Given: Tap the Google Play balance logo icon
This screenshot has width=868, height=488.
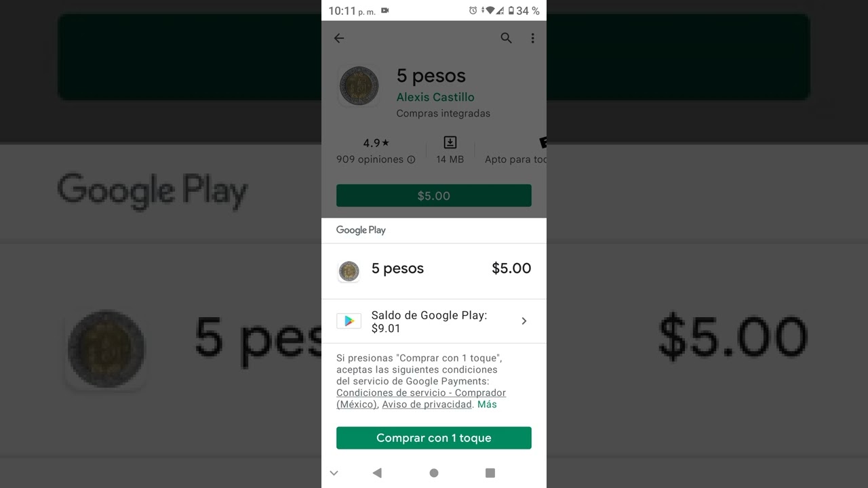Looking at the screenshot, I should [349, 321].
